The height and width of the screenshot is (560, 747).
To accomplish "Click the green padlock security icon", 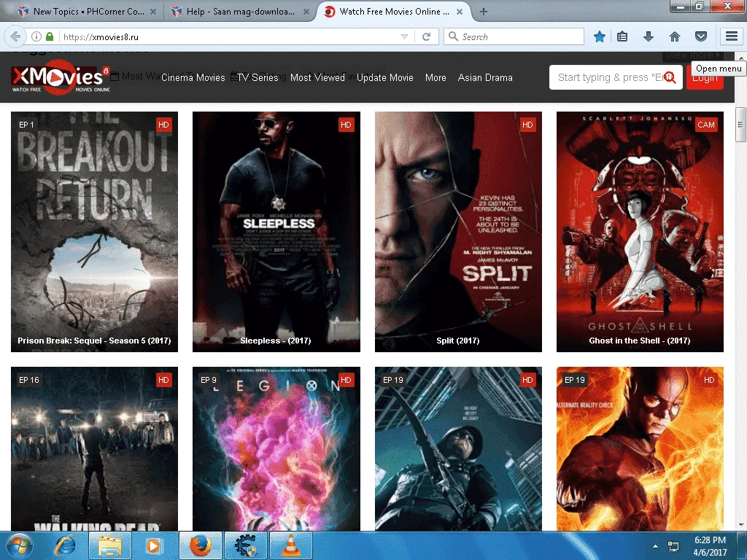I will [x=50, y=36].
